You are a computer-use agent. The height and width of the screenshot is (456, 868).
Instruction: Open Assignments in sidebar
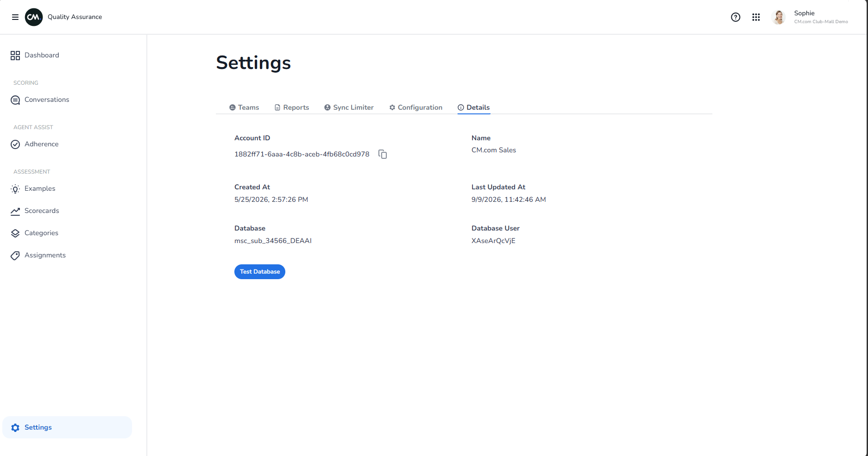[x=67, y=256]
